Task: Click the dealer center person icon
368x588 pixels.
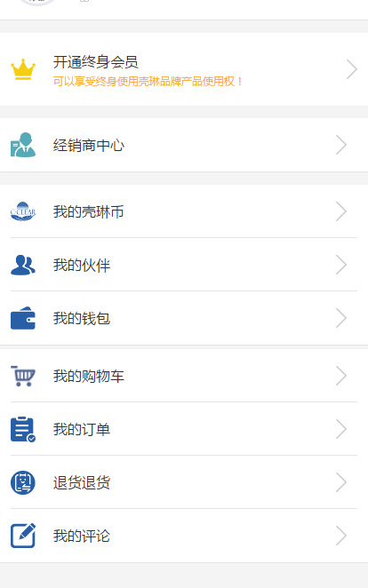Action: [x=23, y=145]
